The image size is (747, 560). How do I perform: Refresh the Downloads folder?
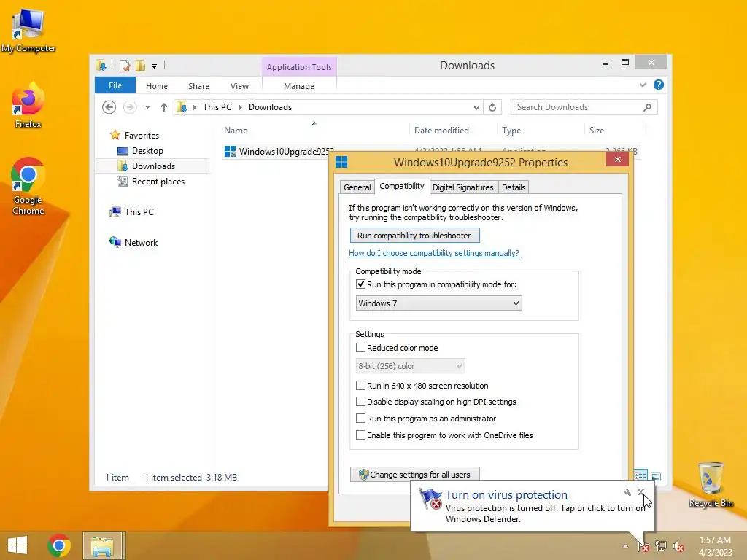(492, 108)
